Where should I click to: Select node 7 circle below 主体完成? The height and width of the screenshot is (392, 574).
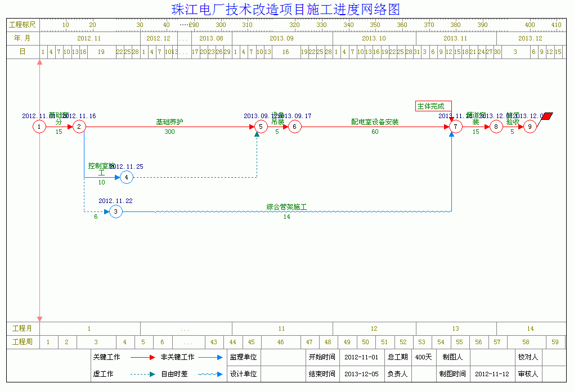(455, 127)
